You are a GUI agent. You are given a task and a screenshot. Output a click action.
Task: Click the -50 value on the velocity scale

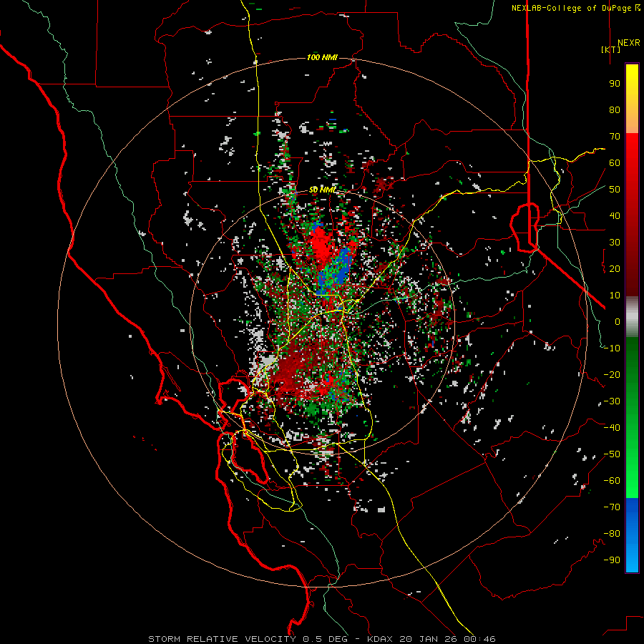pos(612,454)
